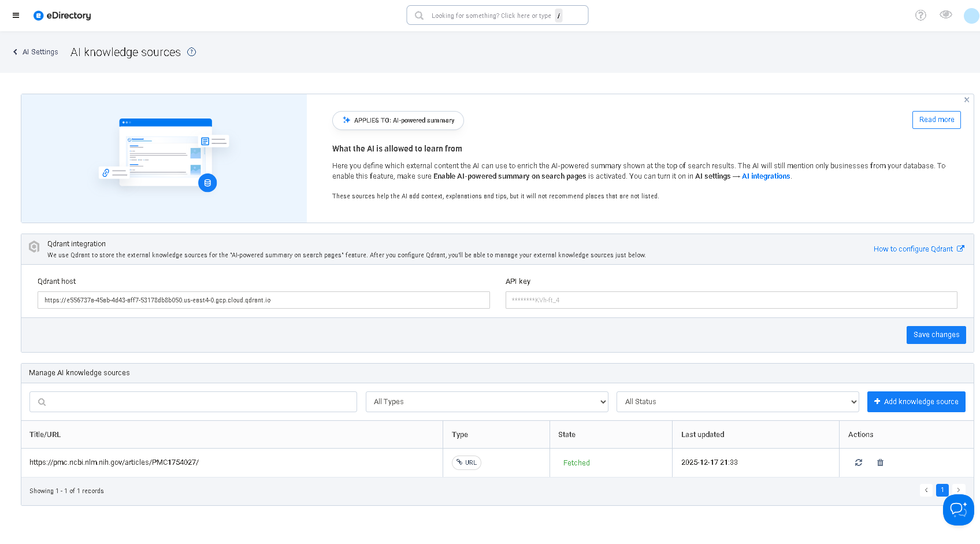Click the Qdrant host input field

pyautogui.click(x=263, y=300)
